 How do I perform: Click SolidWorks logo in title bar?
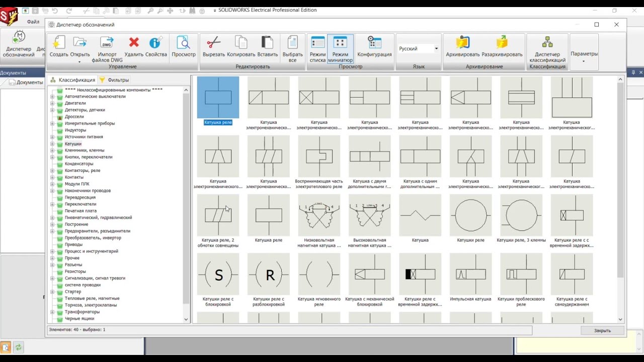point(9,17)
